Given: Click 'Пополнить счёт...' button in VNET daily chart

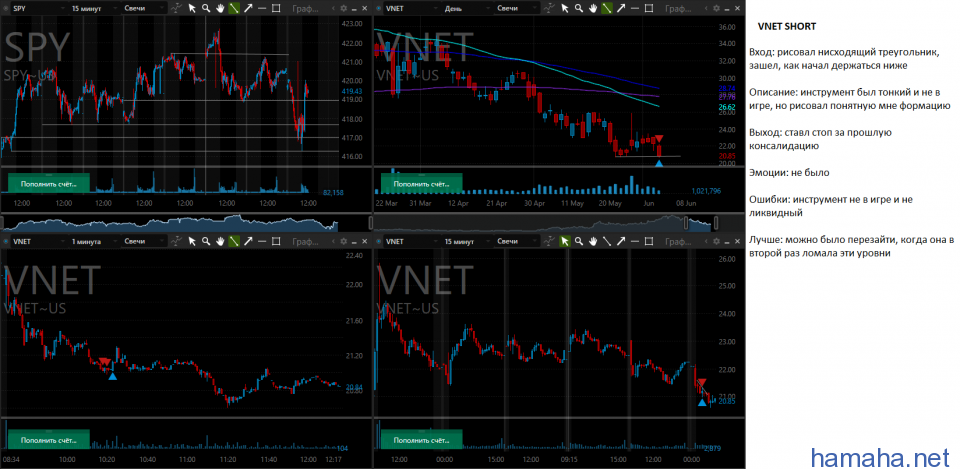Looking at the screenshot, I should [422, 183].
